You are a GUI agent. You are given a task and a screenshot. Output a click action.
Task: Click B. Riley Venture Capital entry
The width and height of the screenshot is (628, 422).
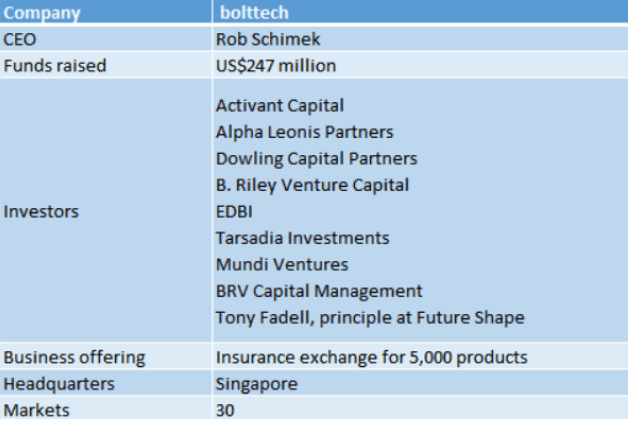click(312, 185)
